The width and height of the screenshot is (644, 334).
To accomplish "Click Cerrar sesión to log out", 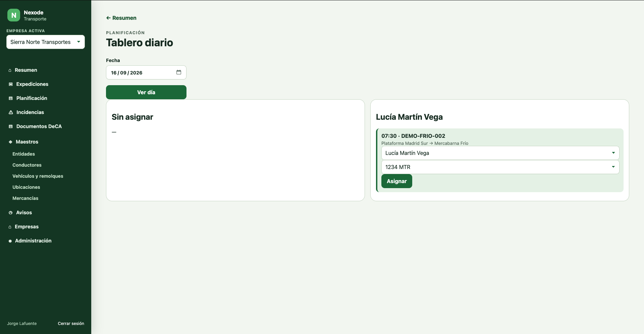I will coord(71,324).
